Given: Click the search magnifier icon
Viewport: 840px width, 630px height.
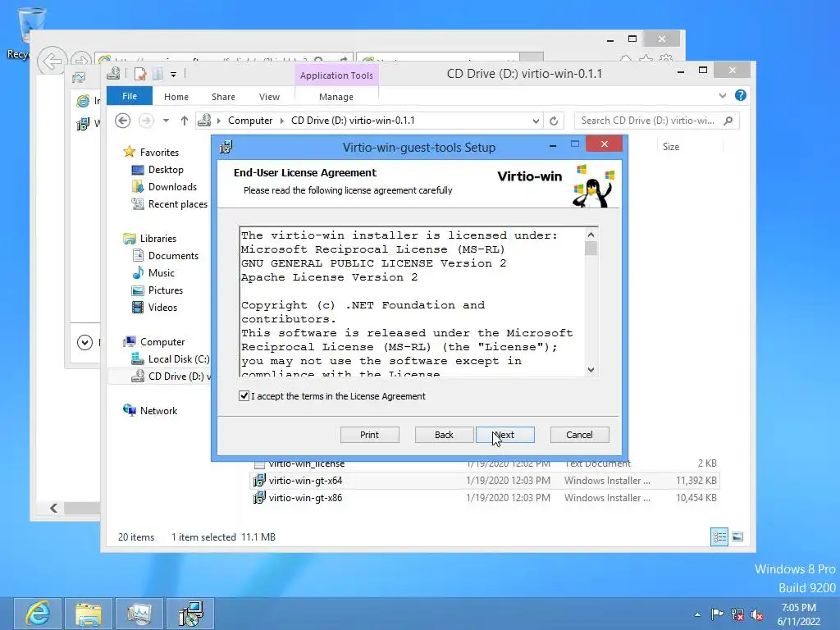Looking at the screenshot, I should [x=728, y=121].
